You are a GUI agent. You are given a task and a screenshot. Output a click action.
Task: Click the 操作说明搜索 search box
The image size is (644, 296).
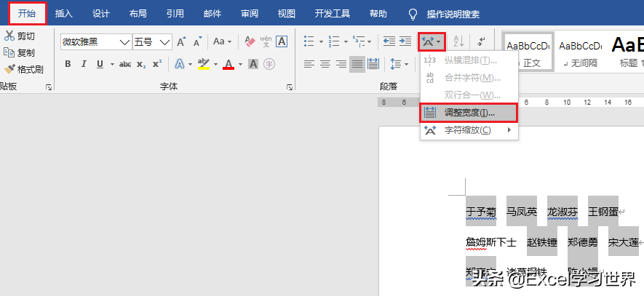click(x=453, y=15)
